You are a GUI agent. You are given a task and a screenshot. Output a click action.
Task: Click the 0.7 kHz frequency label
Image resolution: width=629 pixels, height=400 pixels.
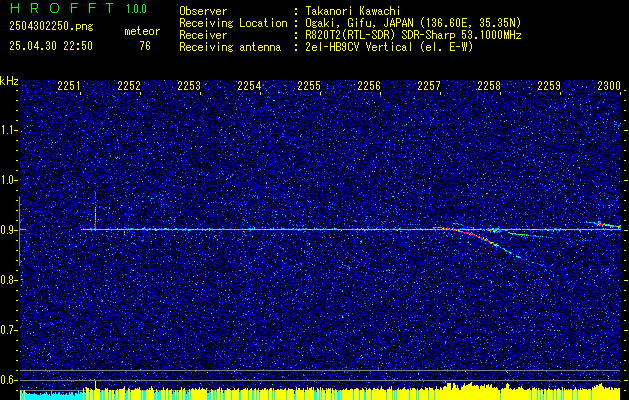(x=9, y=330)
